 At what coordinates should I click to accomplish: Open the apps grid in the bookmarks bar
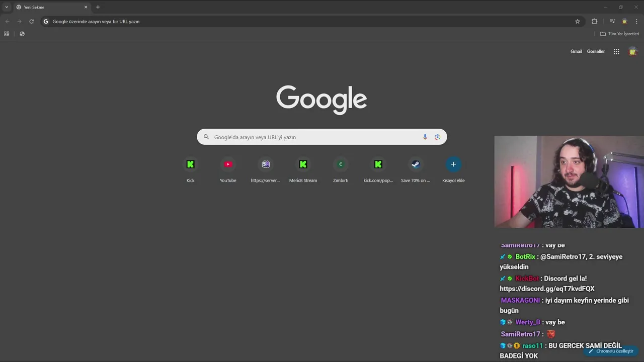pyautogui.click(x=7, y=34)
